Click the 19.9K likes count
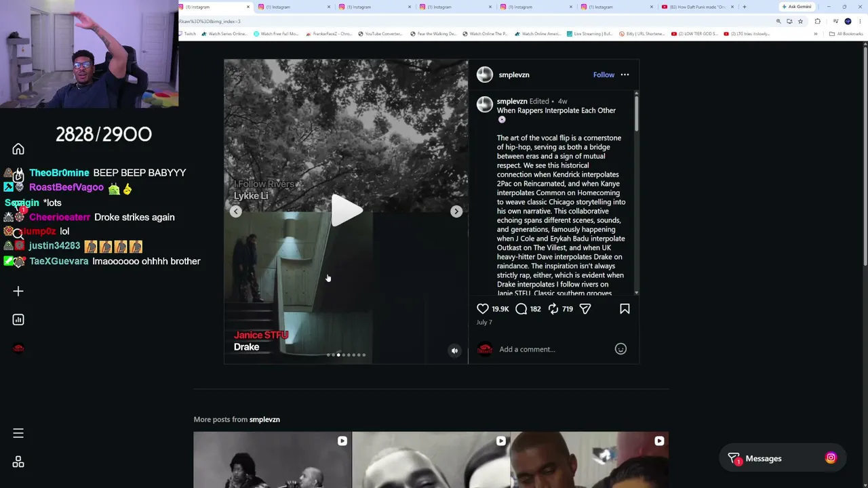Viewport: 868px width, 488px height. pyautogui.click(x=500, y=309)
